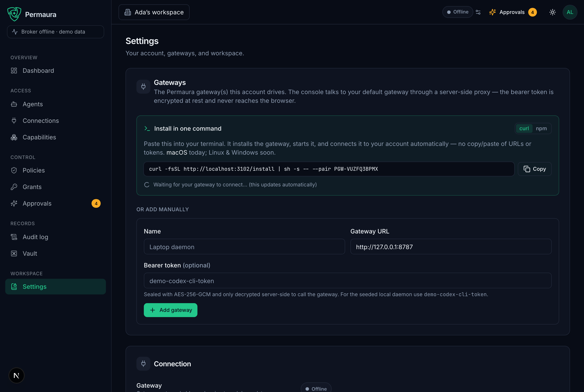Screen dimensions: 584x392
Task: Click the Capabilities cubes icon
Action: [x=14, y=137]
